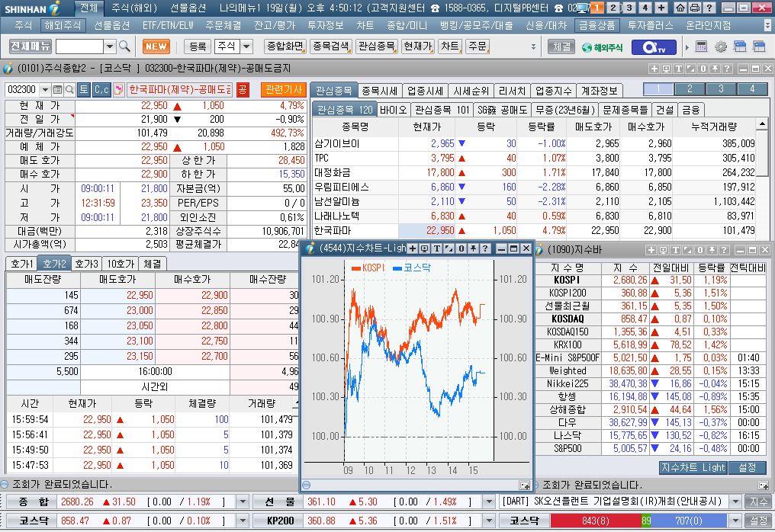Screen dimensions: 775x532
Task: Open the pink memo note icon
Action: point(119,90)
